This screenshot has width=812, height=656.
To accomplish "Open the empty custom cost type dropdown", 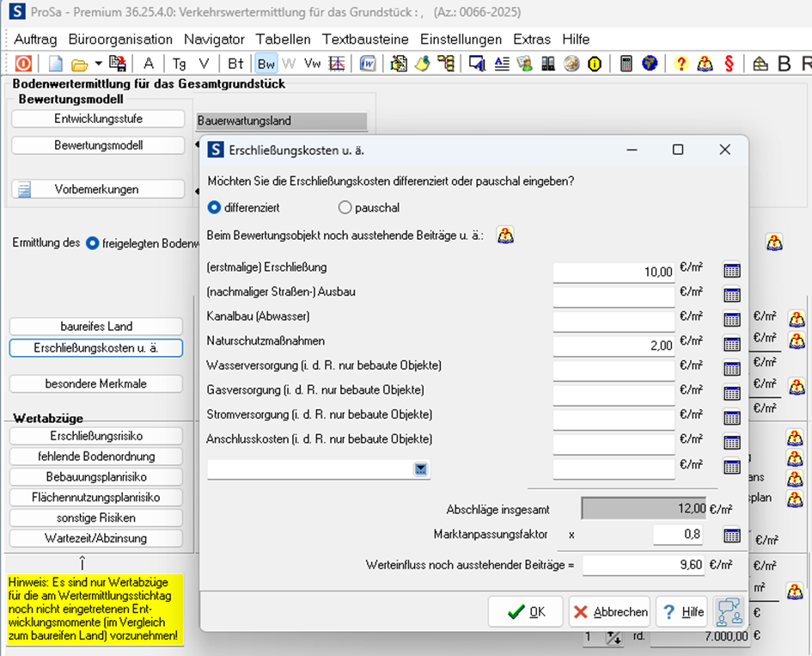I will [420, 469].
